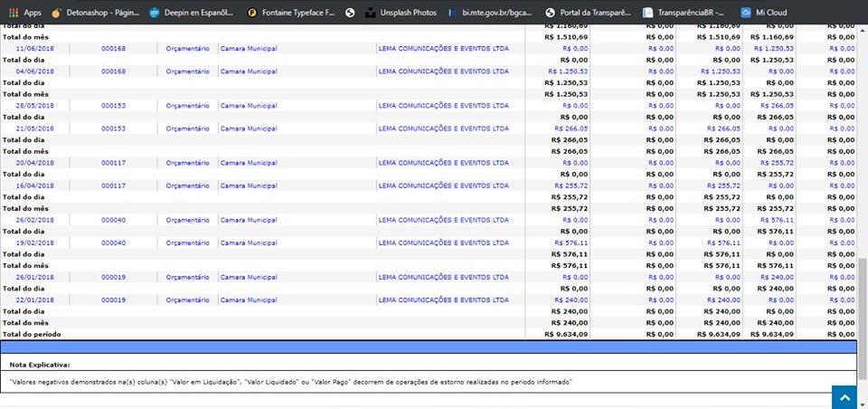Click the date link 26/01/2018
868x409 pixels.
[33, 277]
